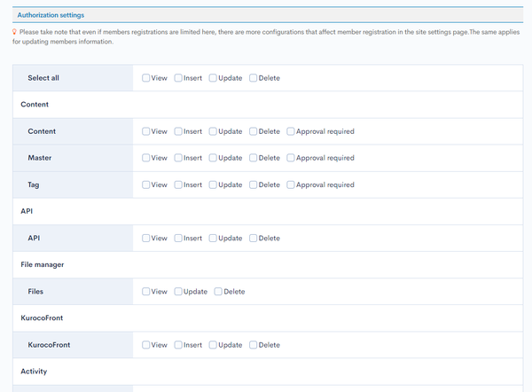This screenshot has height=392, width=532.
Task: Enable Insert for the Content row
Action: [178, 131]
